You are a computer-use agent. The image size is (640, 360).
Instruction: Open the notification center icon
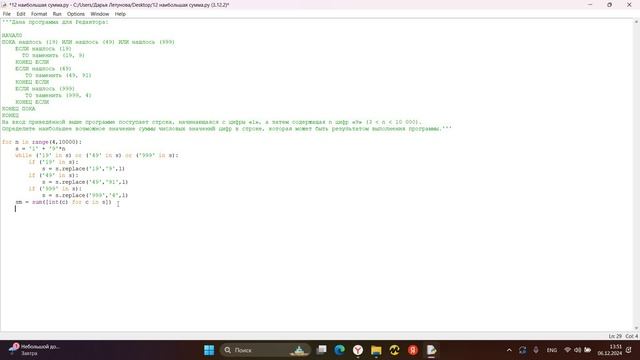coord(629,350)
